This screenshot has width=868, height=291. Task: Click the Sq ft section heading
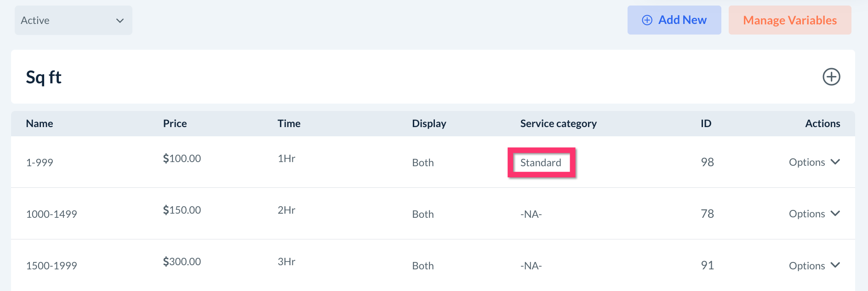[x=44, y=77]
